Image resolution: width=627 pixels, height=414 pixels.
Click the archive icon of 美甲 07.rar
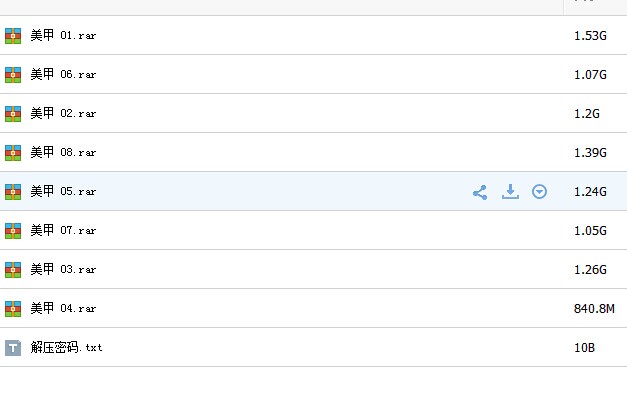click(13, 231)
